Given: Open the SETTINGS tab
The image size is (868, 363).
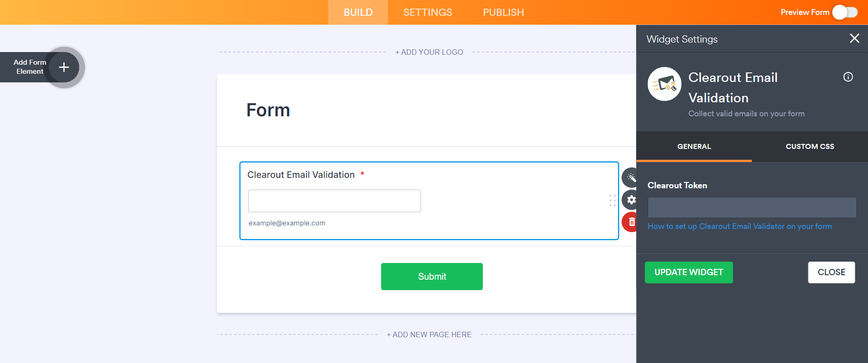Looking at the screenshot, I should (x=428, y=12).
